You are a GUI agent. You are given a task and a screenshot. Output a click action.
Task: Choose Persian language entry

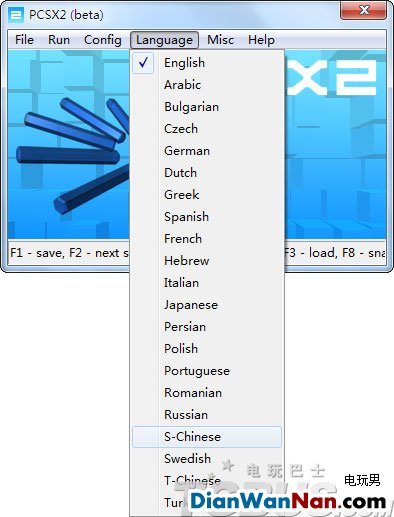pyautogui.click(x=207, y=327)
